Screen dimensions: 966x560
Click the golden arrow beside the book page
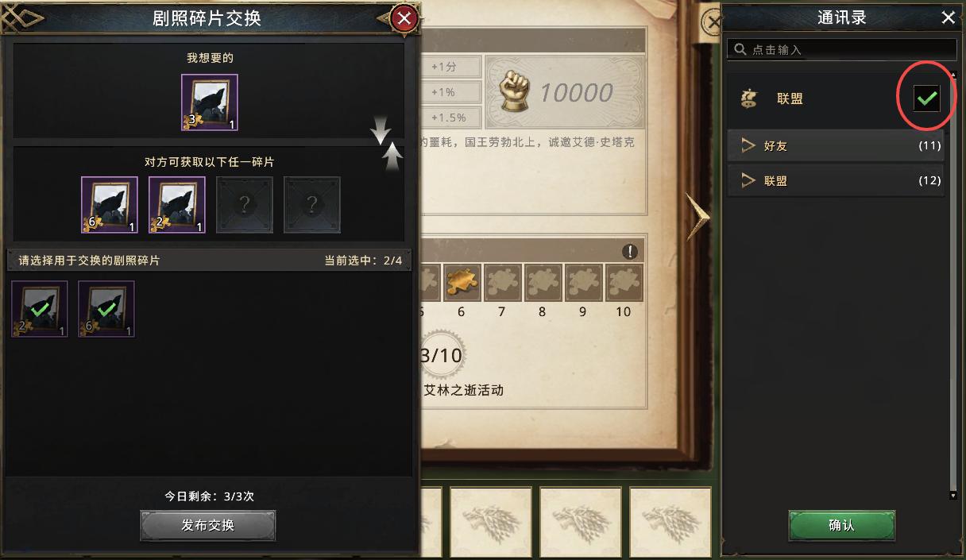(697, 215)
